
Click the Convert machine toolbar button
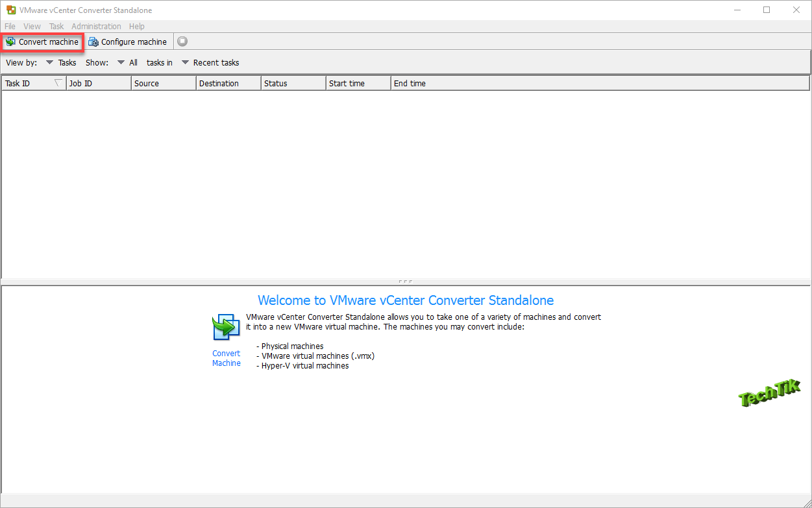point(42,42)
